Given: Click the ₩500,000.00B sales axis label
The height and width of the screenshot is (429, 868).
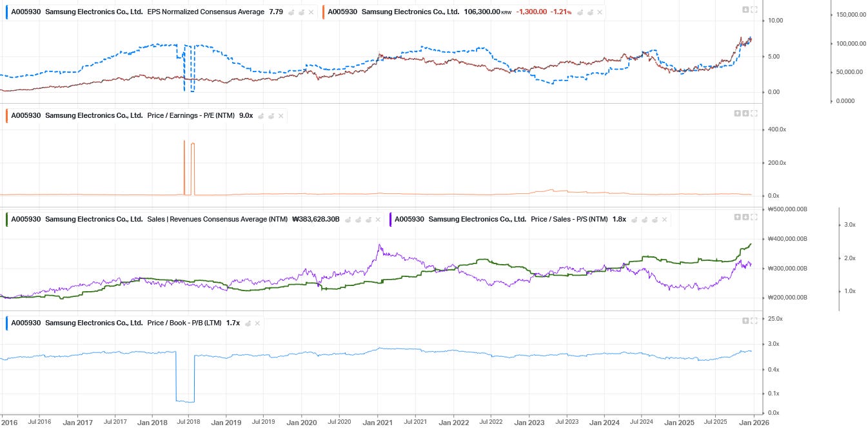Looking at the screenshot, I should (x=788, y=209).
